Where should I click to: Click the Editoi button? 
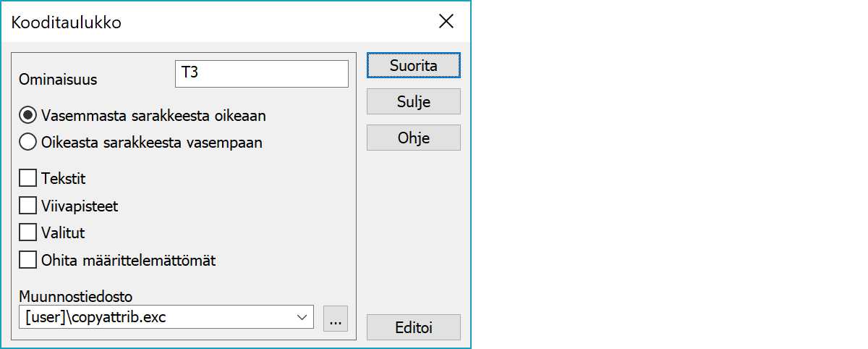(413, 327)
